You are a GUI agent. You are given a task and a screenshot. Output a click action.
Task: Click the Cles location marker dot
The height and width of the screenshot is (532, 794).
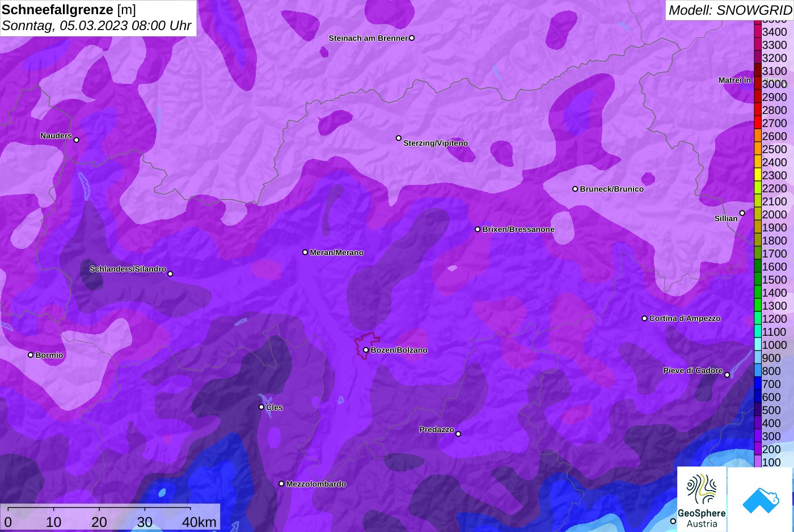coord(261,407)
